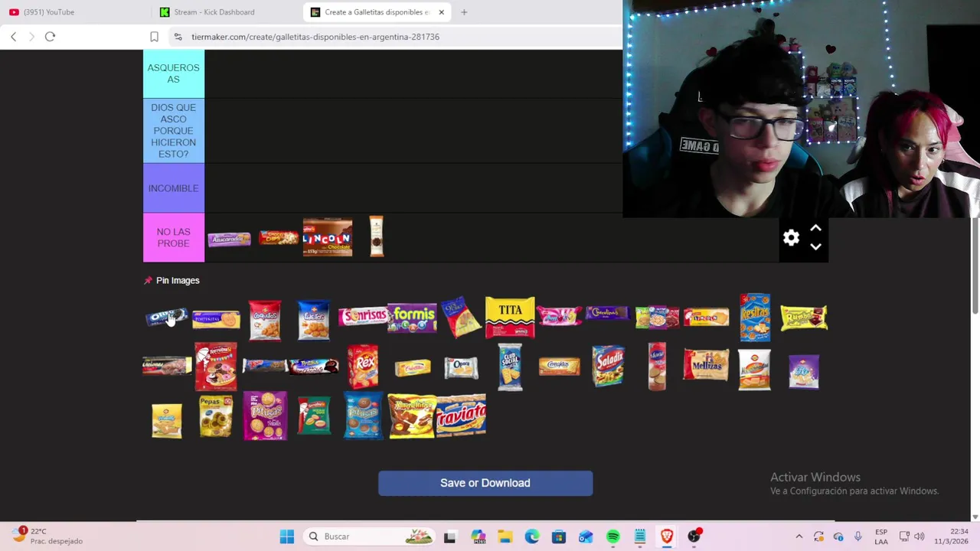Select the INCOMIBLE tier label
This screenshot has height=551, width=980.
tap(174, 188)
